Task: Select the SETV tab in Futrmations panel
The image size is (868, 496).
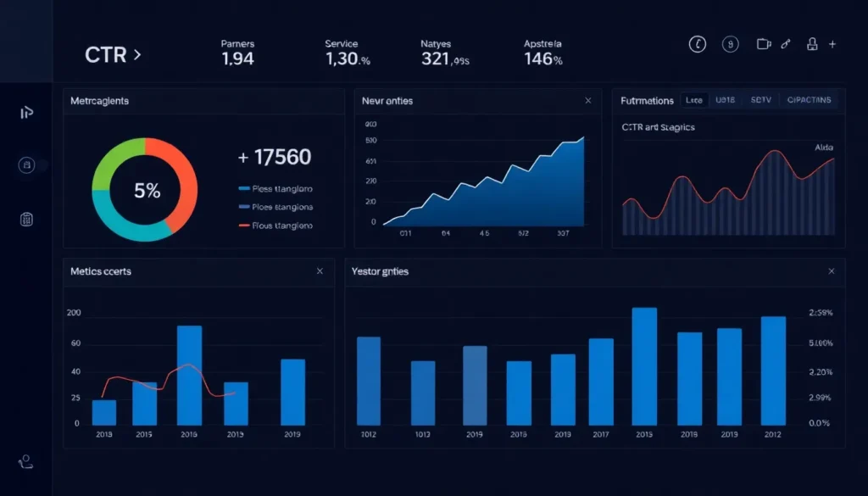Action: [761, 100]
